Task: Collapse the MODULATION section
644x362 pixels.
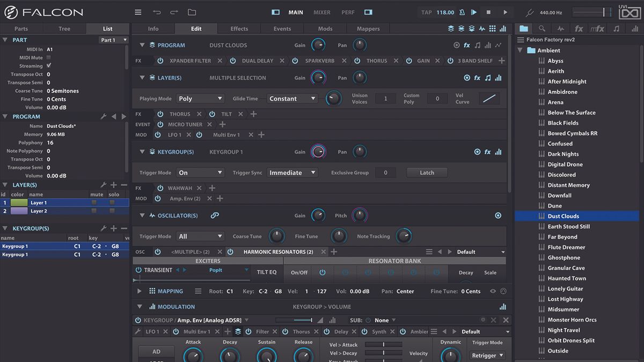Action: pos(140,306)
